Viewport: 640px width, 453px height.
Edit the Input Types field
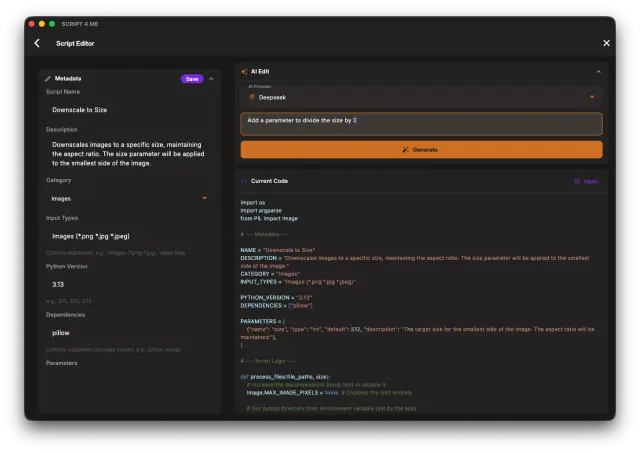tap(129, 236)
